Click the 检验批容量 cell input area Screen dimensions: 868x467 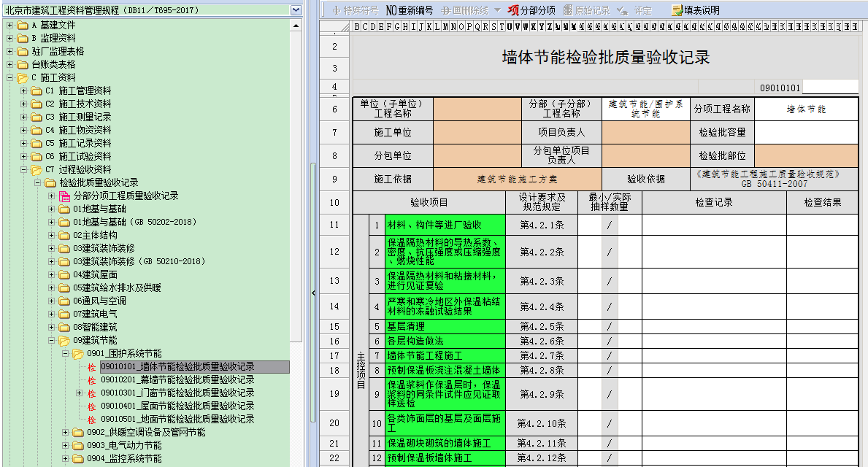[806, 132]
